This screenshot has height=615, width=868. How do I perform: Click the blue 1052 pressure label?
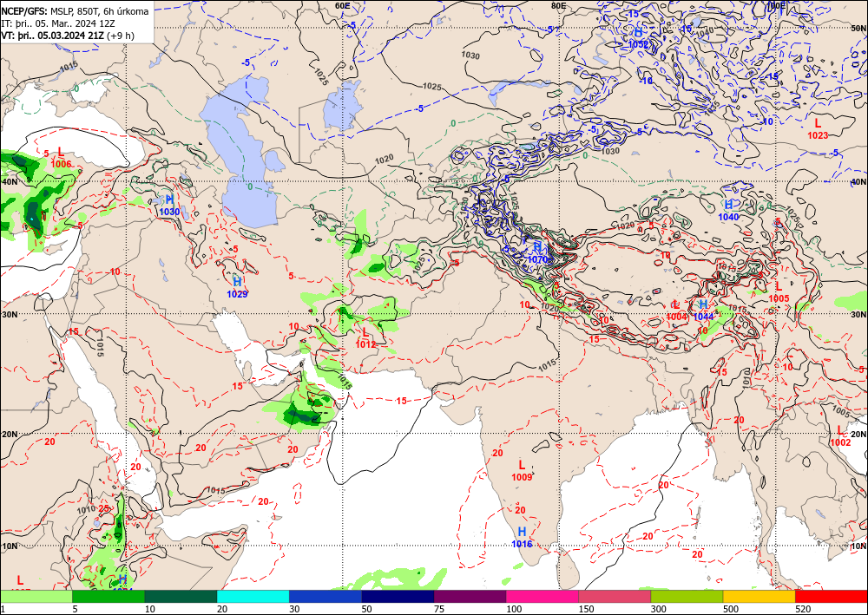[638, 44]
